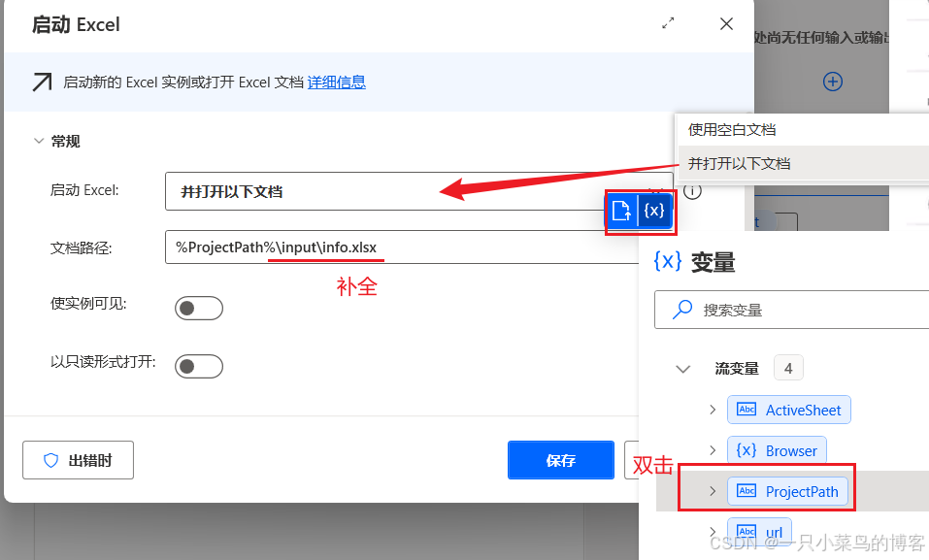
Task: Click the Abc icon of url variable
Action: tap(747, 532)
